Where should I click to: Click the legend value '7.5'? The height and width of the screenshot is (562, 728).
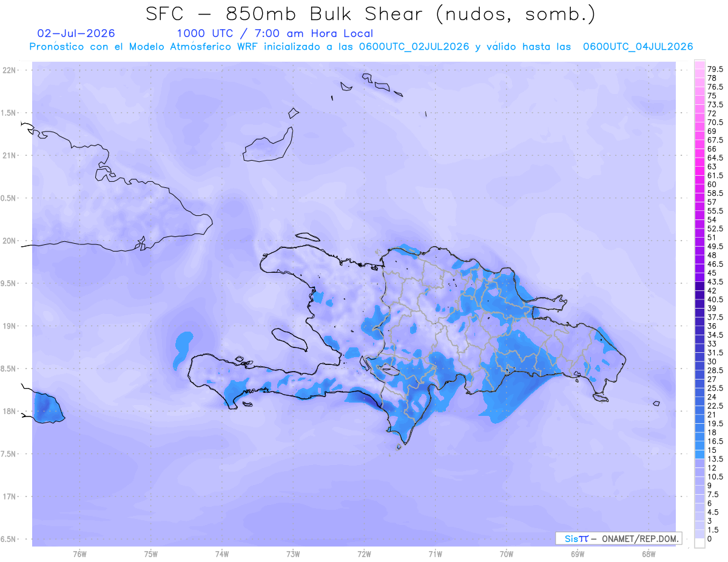[x=713, y=494]
